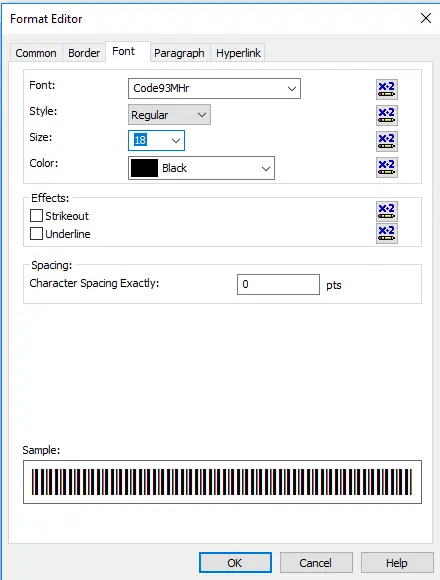The image size is (440, 580).
Task: Close the Format Editor dialog
Action: click(x=426, y=18)
